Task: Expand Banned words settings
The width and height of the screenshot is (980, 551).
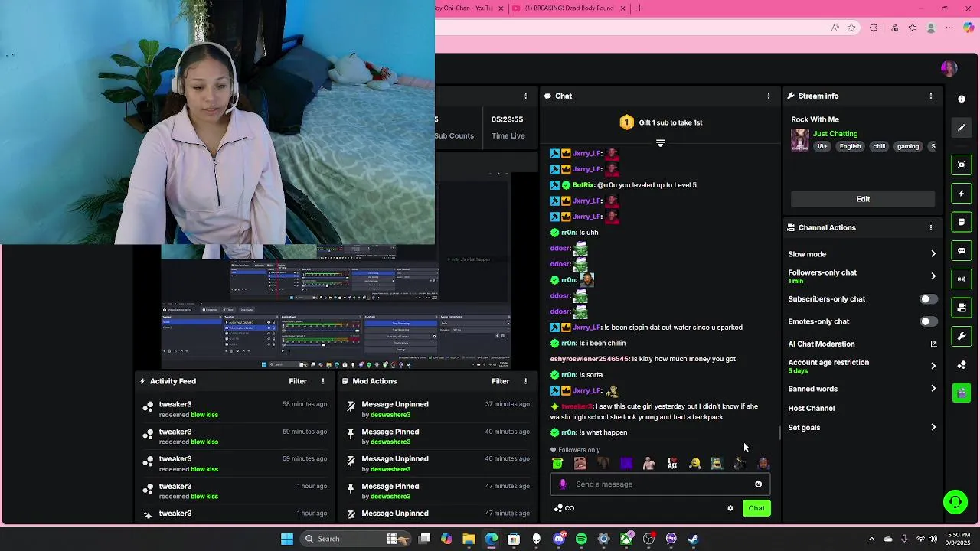Action: (x=933, y=389)
